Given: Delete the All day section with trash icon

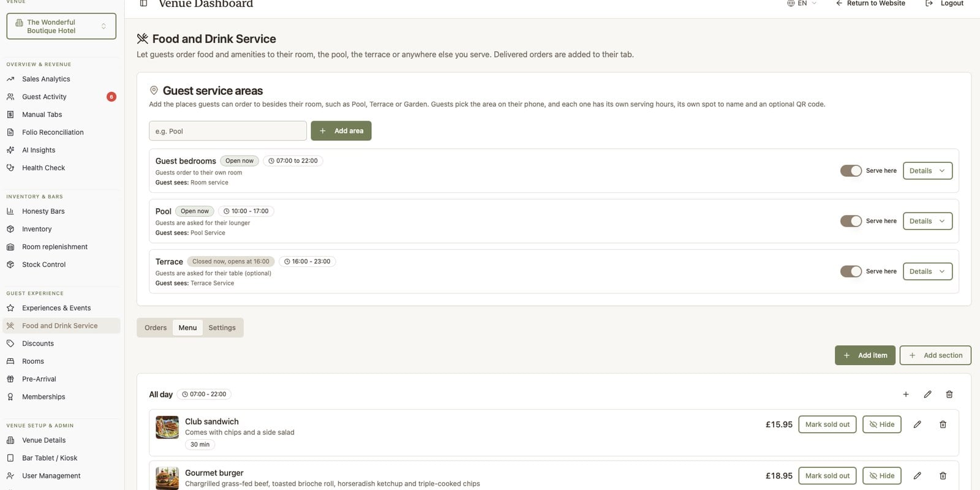Looking at the screenshot, I should (x=949, y=394).
